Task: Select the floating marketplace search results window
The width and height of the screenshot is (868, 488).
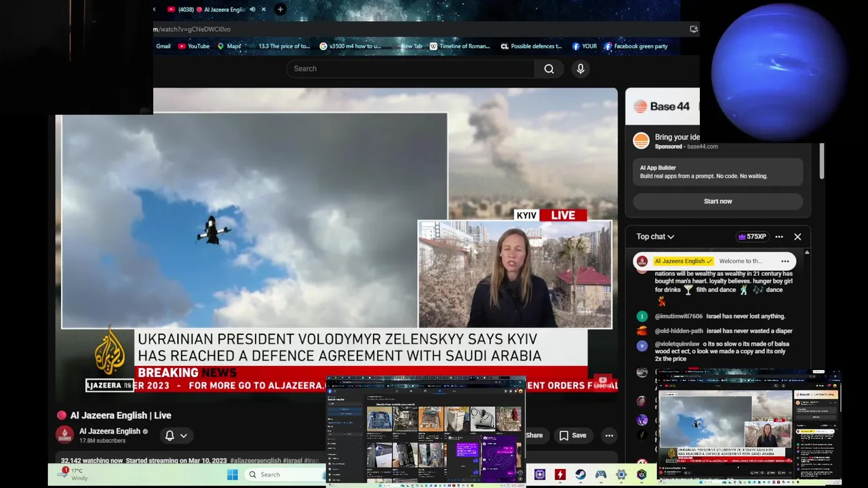Action: coord(427,431)
